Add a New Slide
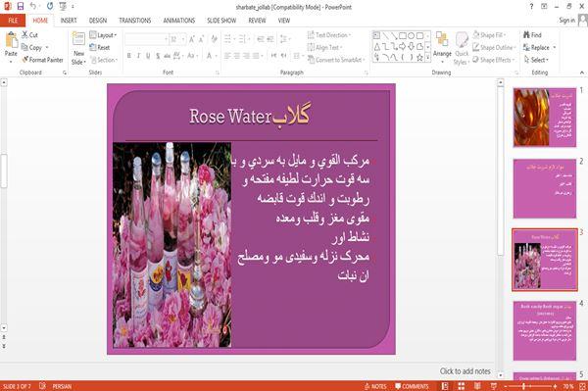This screenshot has height=391, width=588. pyautogui.click(x=78, y=48)
